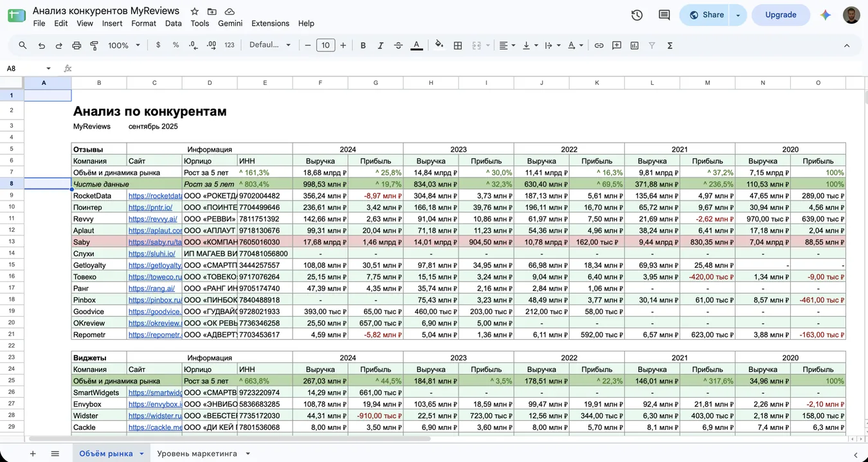This screenshot has width=868, height=462.
Task: Collapse the toolbar with chevron up
Action: 847,46
